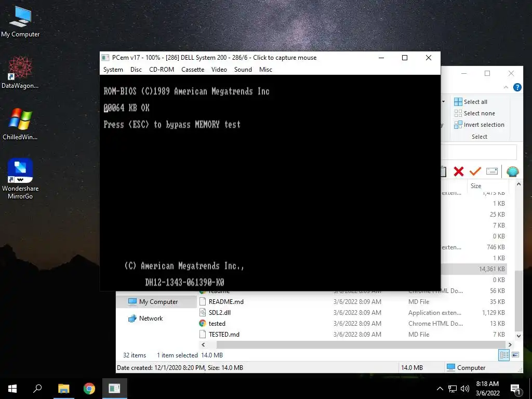
Task: Open the Disc menu in PCem
Action: [x=136, y=70]
